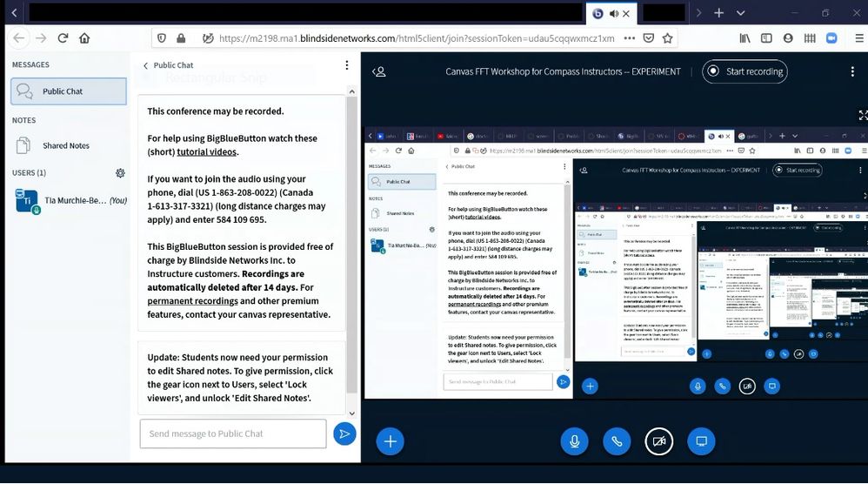Toggle the user list panel
This screenshot has width=868, height=484.
coord(379,71)
